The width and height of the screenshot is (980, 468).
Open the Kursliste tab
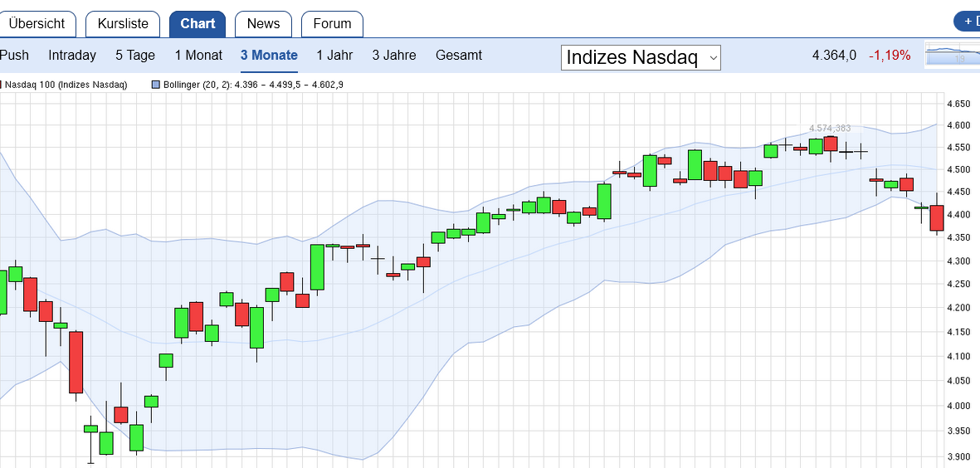(123, 24)
